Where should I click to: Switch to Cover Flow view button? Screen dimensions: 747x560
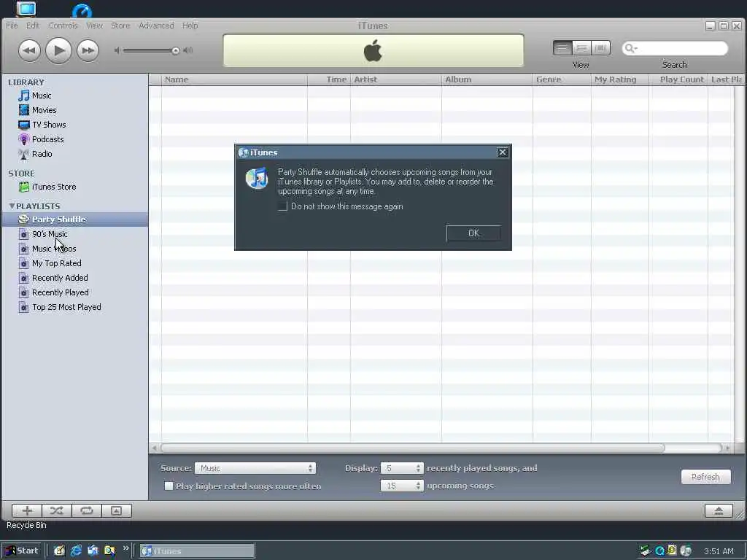(x=601, y=48)
